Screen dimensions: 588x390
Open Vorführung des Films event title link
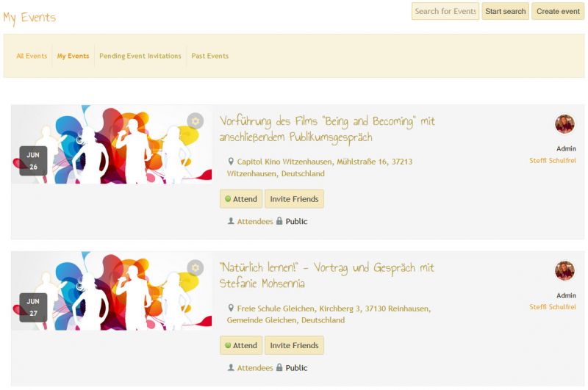(327, 129)
